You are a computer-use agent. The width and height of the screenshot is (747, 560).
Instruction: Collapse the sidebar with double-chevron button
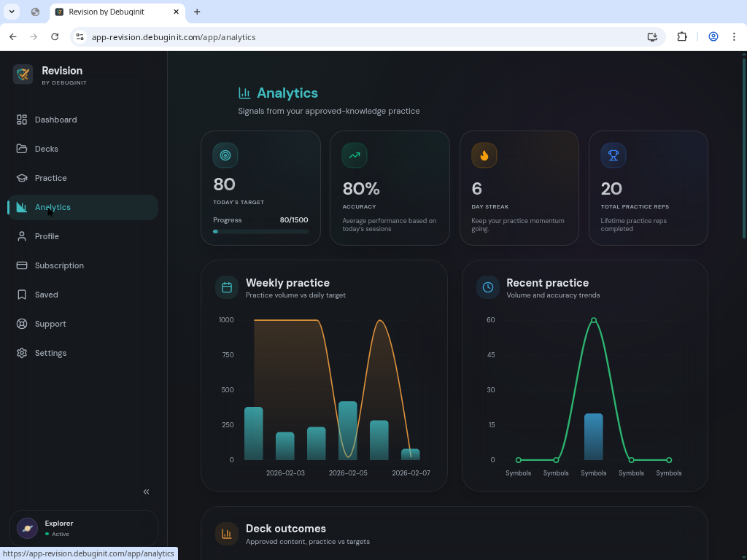coord(146,492)
